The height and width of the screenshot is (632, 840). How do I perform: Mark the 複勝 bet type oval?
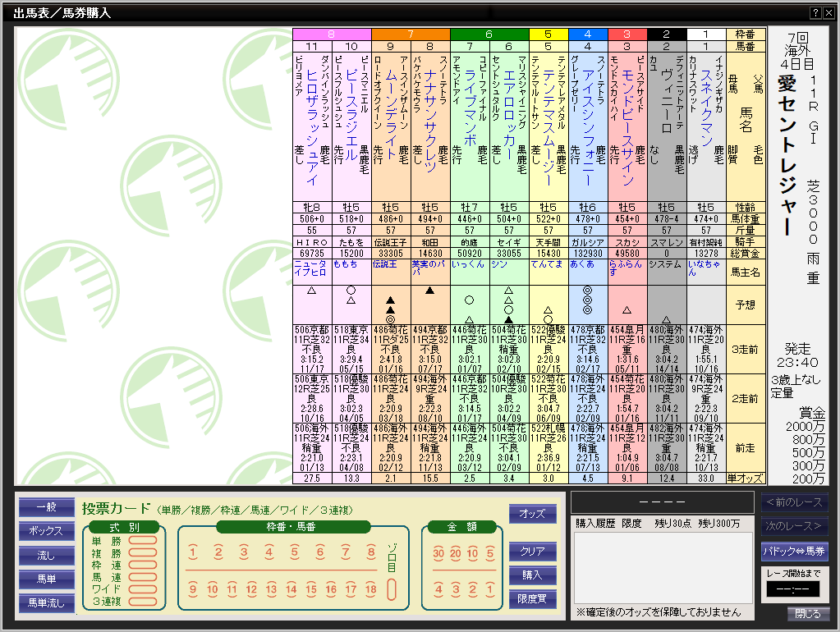click(x=143, y=552)
